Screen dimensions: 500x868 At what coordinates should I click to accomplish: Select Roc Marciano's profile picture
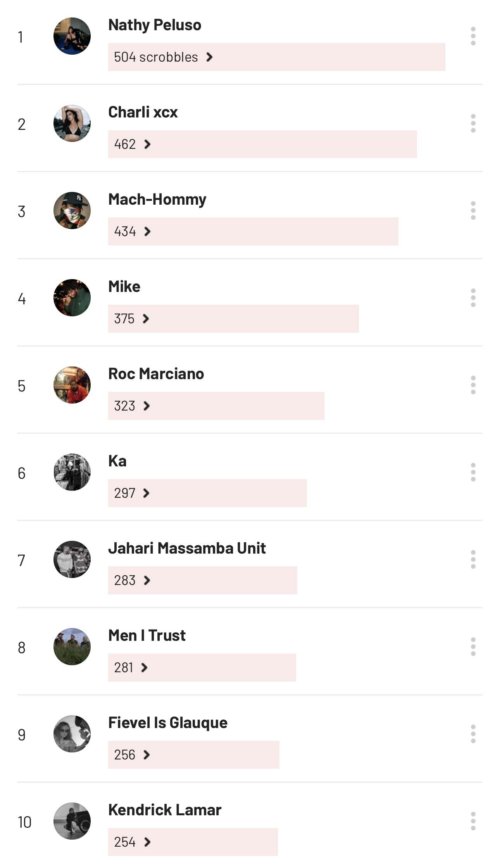[72, 385]
